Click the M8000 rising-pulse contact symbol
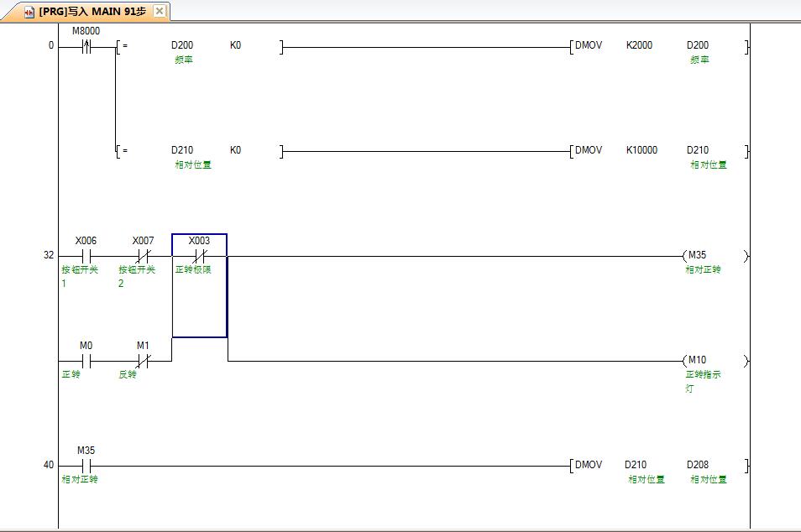The height and width of the screenshot is (532, 801). tap(86, 47)
